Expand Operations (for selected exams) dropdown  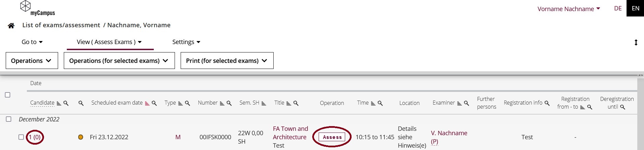pos(119,61)
